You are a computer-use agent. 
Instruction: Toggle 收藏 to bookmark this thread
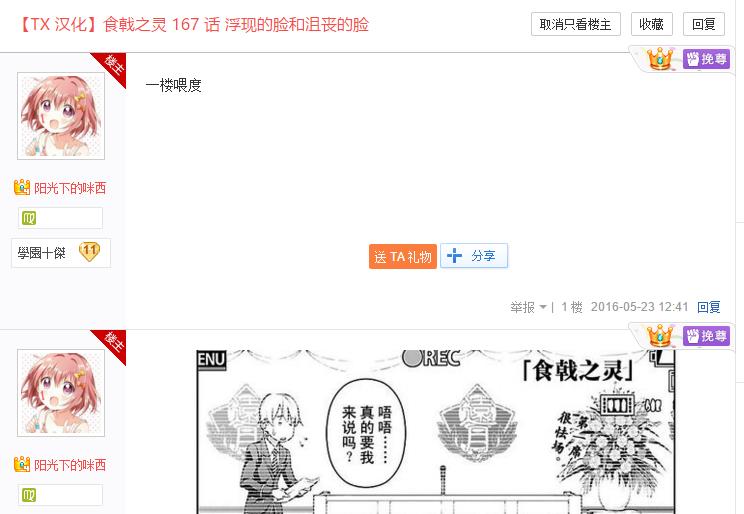pos(651,24)
